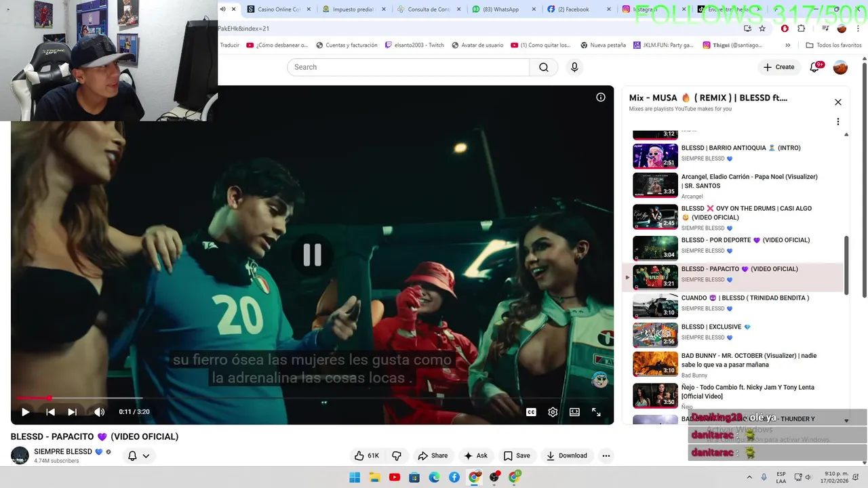Click the playlist panel scrollbar
This screenshot has width=868, height=488.
coord(846,265)
